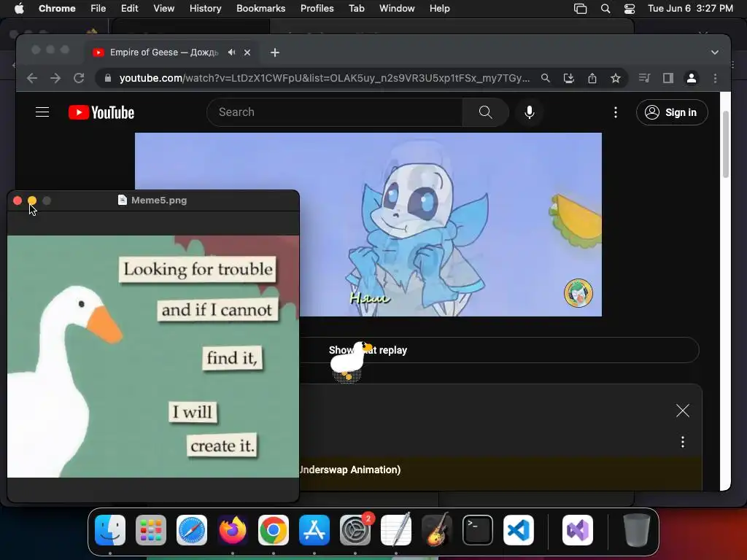Open the History menu
Viewport: 747px width, 560px height.
(205, 9)
